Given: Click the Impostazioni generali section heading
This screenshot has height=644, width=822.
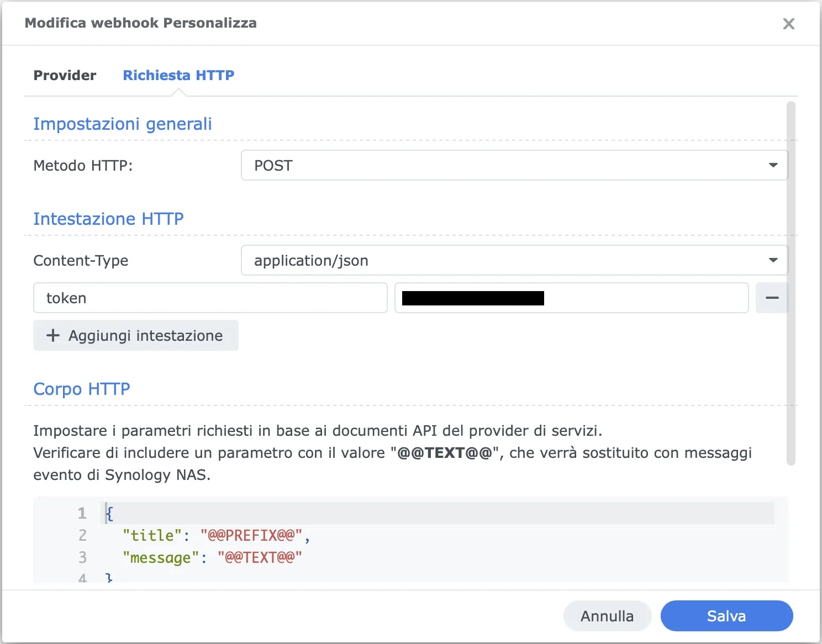Looking at the screenshot, I should (x=123, y=124).
